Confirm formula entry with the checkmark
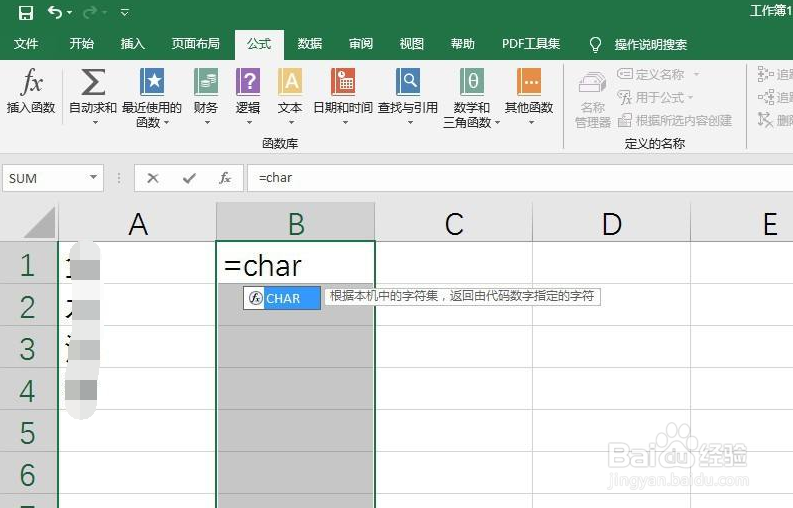The image size is (793, 508). coord(189,178)
